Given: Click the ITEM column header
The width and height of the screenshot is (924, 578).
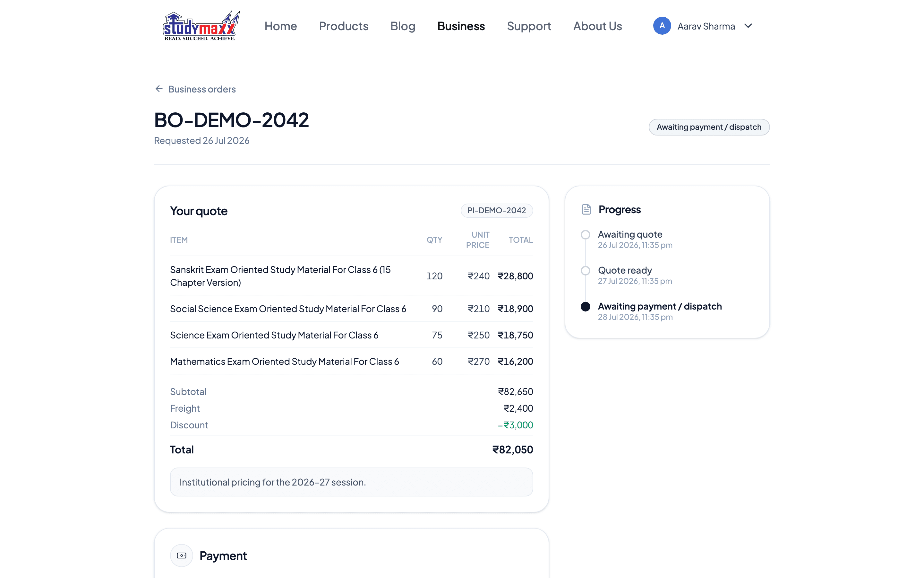Looking at the screenshot, I should click(179, 240).
